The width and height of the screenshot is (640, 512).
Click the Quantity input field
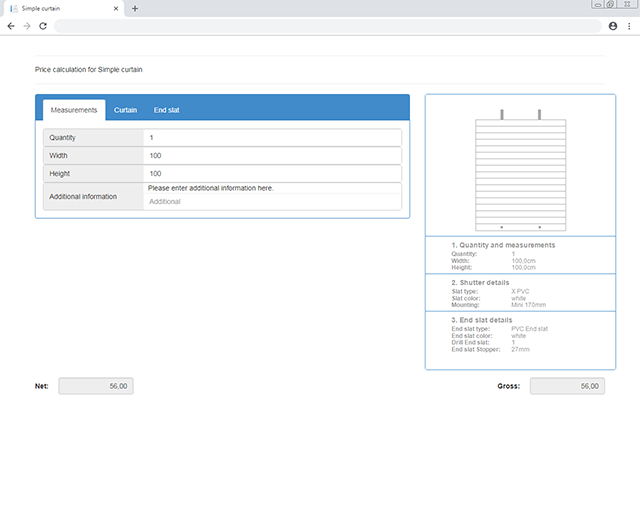coord(272,138)
